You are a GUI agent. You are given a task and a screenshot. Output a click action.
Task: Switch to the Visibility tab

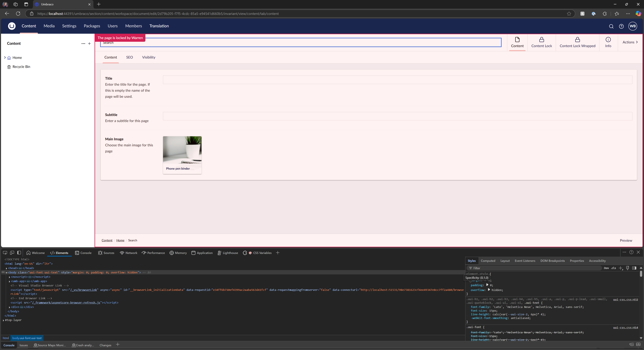tap(148, 57)
